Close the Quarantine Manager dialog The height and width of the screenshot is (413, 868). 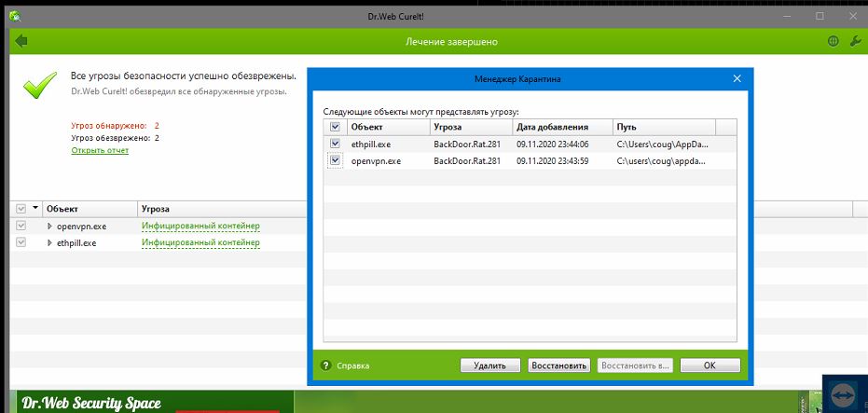click(737, 78)
